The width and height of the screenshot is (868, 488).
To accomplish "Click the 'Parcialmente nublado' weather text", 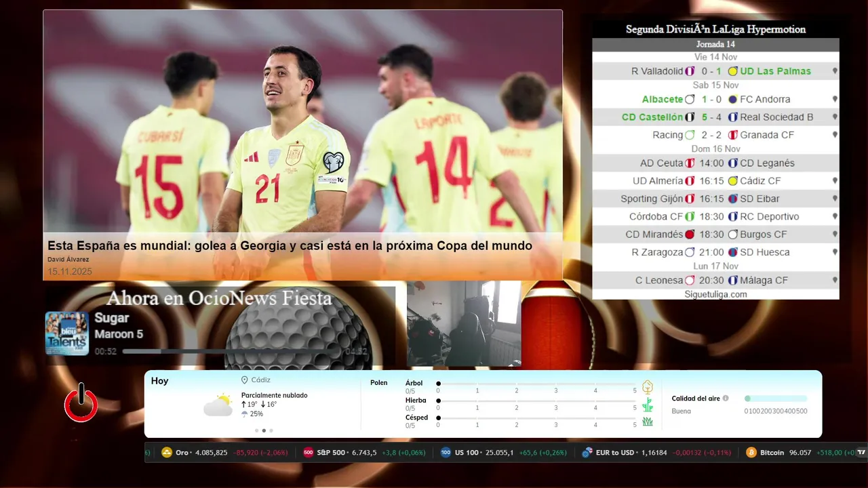I will (x=274, y=395).
